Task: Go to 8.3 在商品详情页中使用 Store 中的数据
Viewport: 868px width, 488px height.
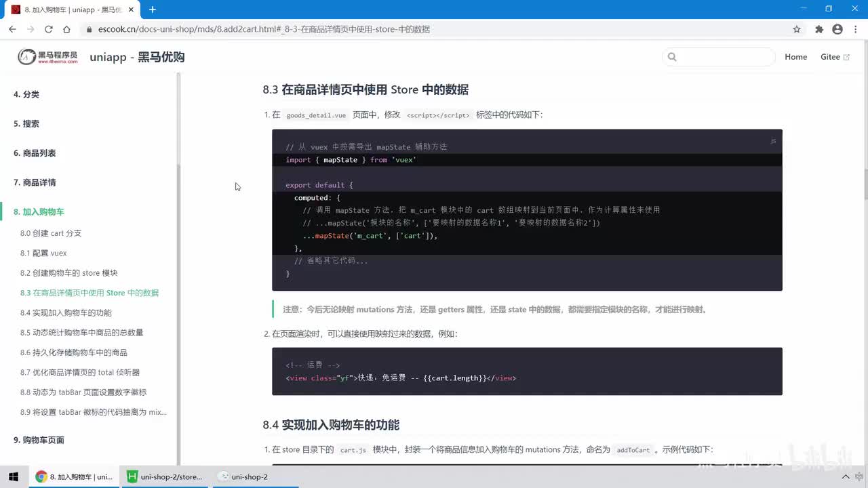Action: (x=90, y=293)
